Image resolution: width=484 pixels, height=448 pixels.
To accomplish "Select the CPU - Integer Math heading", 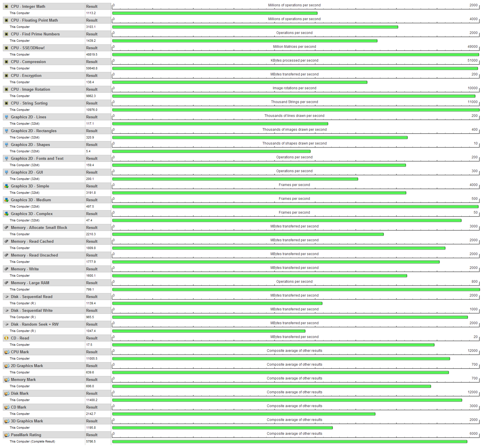I will (28, 6).
